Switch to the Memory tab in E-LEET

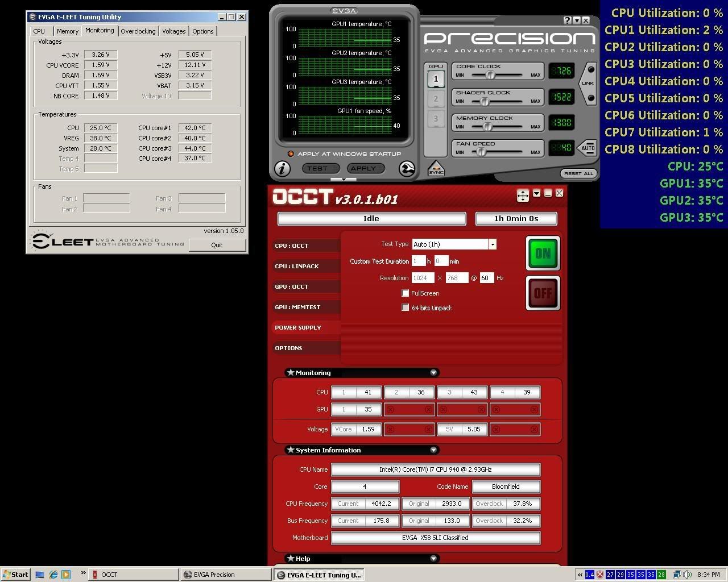[68, 31]
